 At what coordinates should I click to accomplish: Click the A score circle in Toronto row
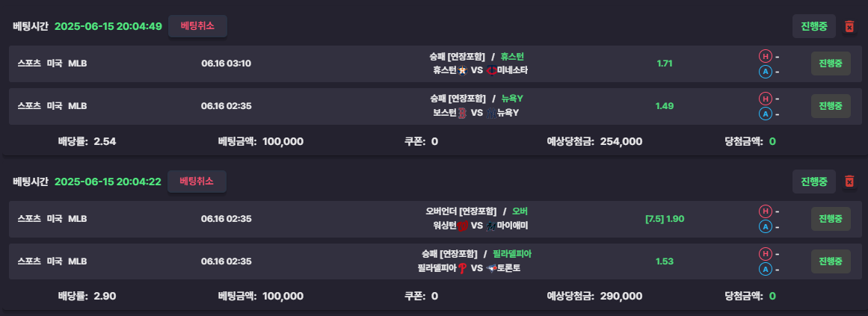765,270
